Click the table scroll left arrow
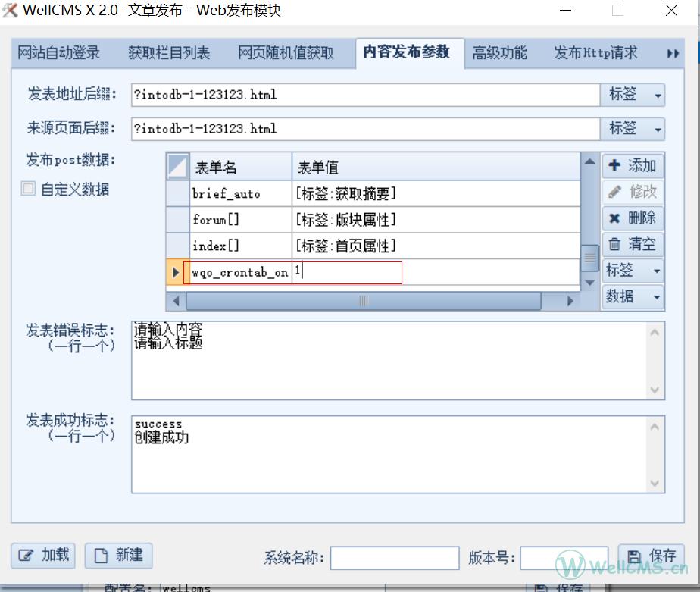The width and height of the screenshot is (700, 592). pos(176,301)
